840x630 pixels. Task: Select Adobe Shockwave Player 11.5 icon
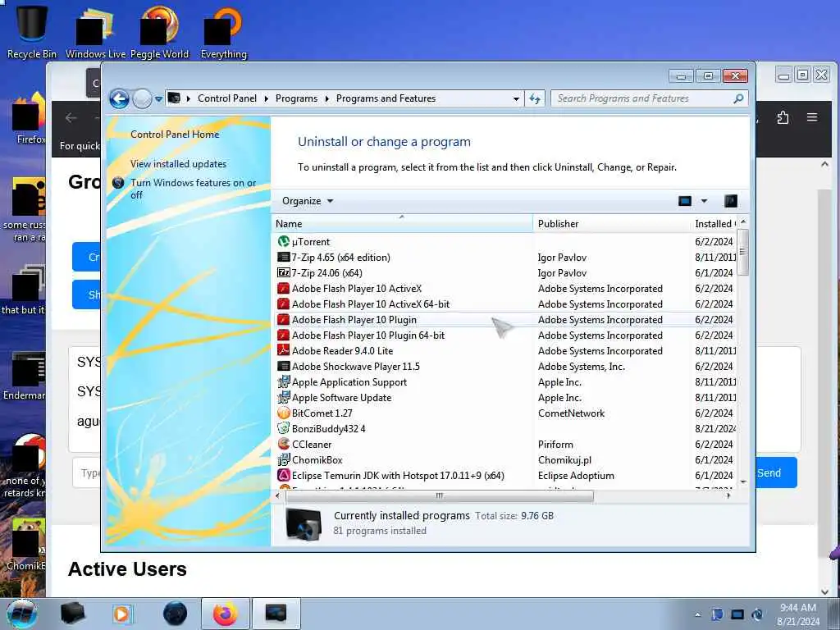point(283,367)
